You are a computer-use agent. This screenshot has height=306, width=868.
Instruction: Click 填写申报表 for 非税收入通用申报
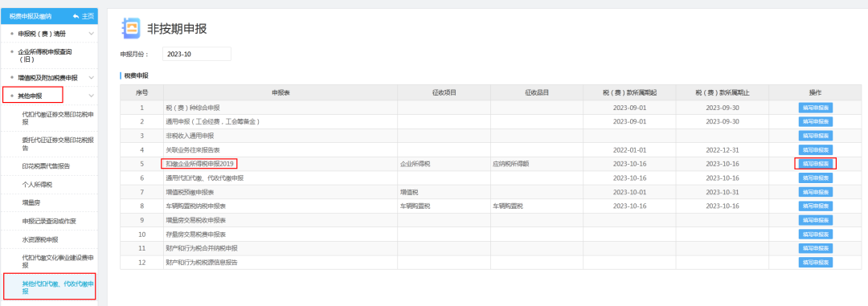tap(816, 136)
